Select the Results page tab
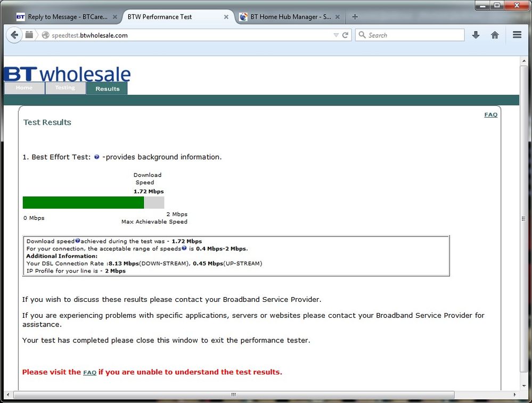 (107, 88)
